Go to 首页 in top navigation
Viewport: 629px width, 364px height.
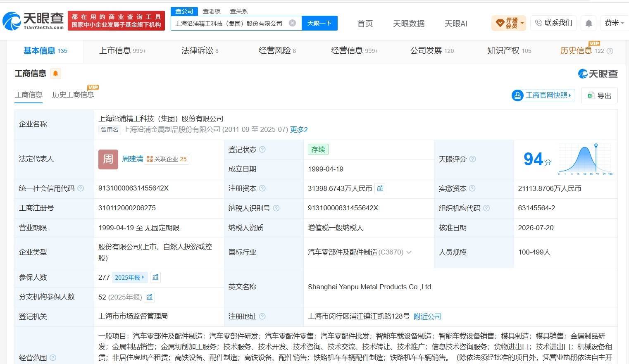pyautogui.click(x=365, y=24)
